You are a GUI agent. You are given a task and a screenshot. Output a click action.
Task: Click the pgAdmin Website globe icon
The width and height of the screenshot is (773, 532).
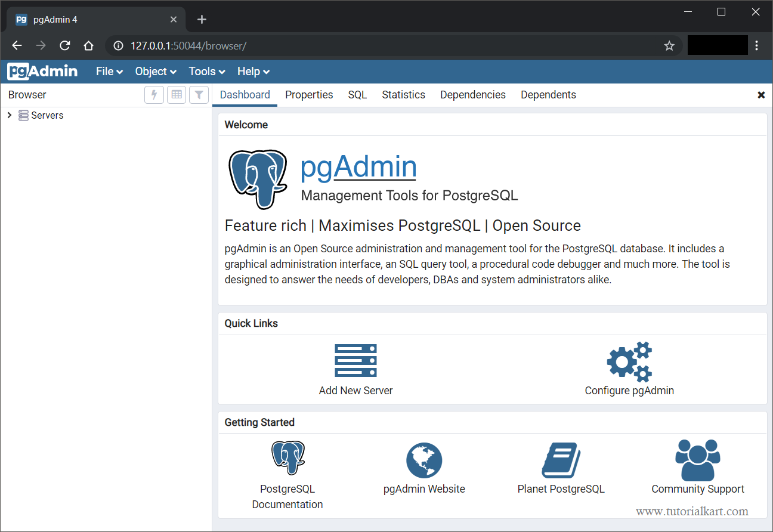[424, 459]
